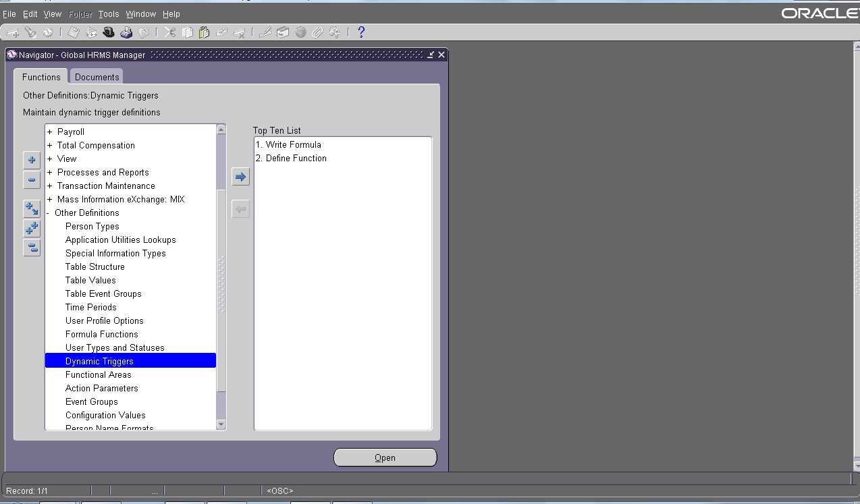Collapse the Other Definitions tree node

48,213
